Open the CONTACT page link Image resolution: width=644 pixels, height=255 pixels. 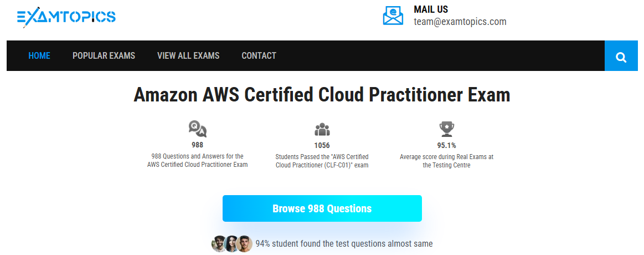[x=259, y=55]
